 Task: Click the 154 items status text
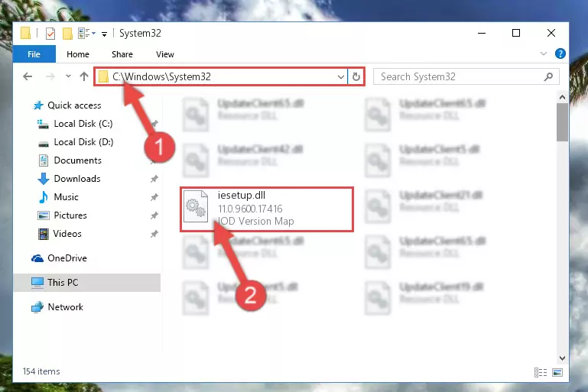point(41,371)
